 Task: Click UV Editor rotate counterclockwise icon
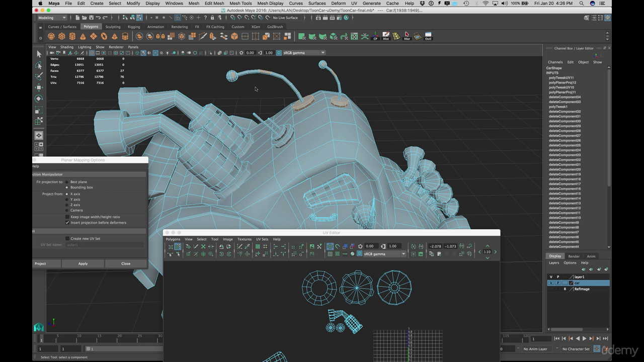[x=221, y=254]
